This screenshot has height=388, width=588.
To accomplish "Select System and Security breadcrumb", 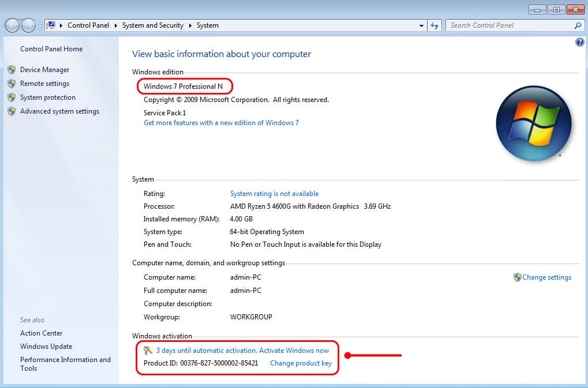I will [x=152, y=25].
